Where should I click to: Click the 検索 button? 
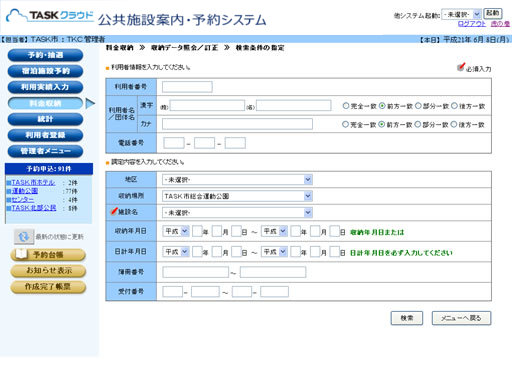407,318
